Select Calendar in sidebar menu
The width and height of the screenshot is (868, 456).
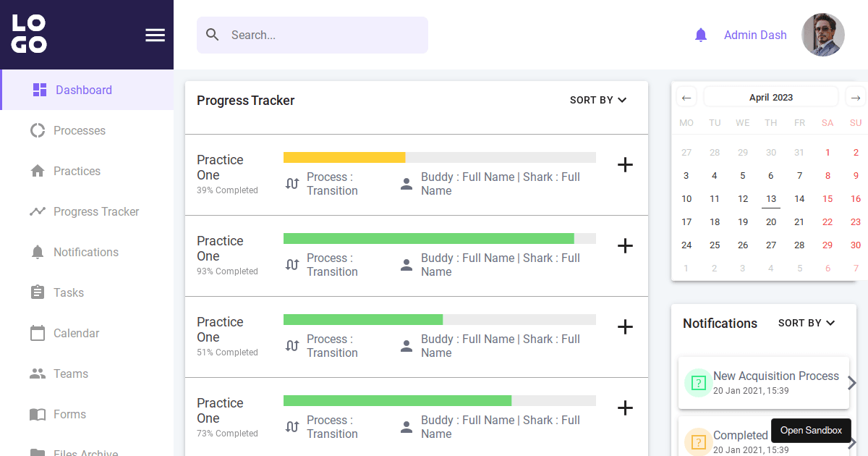pos(76,333)
